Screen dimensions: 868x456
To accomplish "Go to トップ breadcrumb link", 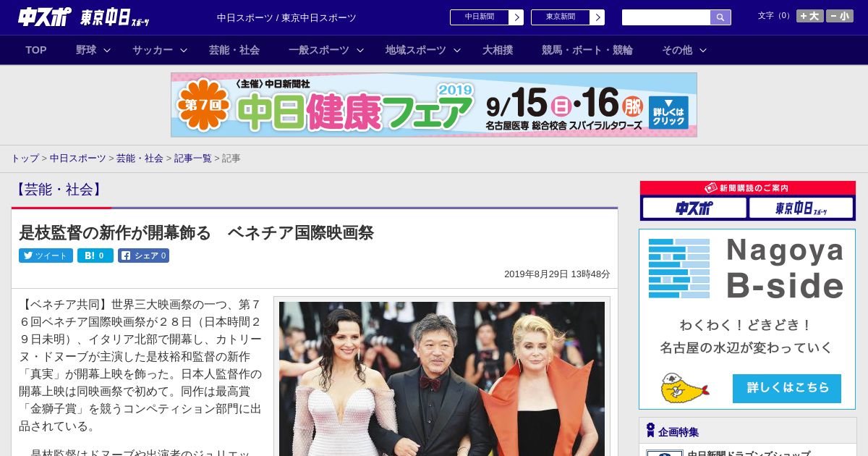I will click(25, 158).
